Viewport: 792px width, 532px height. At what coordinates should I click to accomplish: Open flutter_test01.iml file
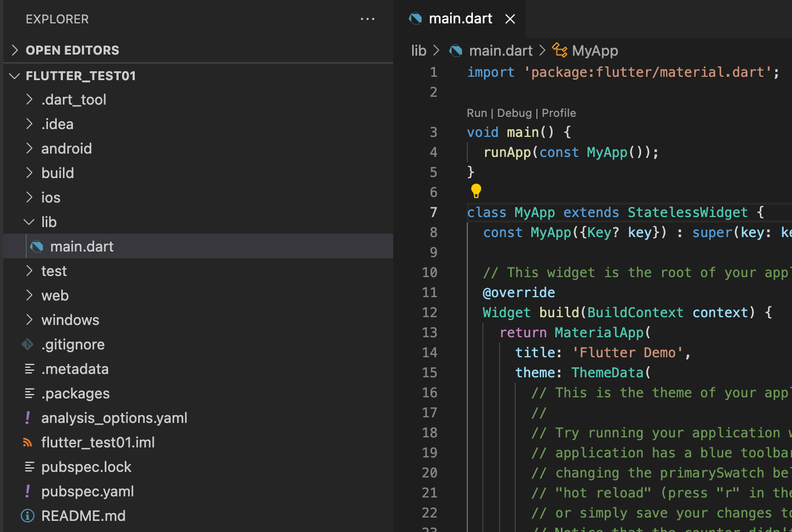(x=198, y=442)
